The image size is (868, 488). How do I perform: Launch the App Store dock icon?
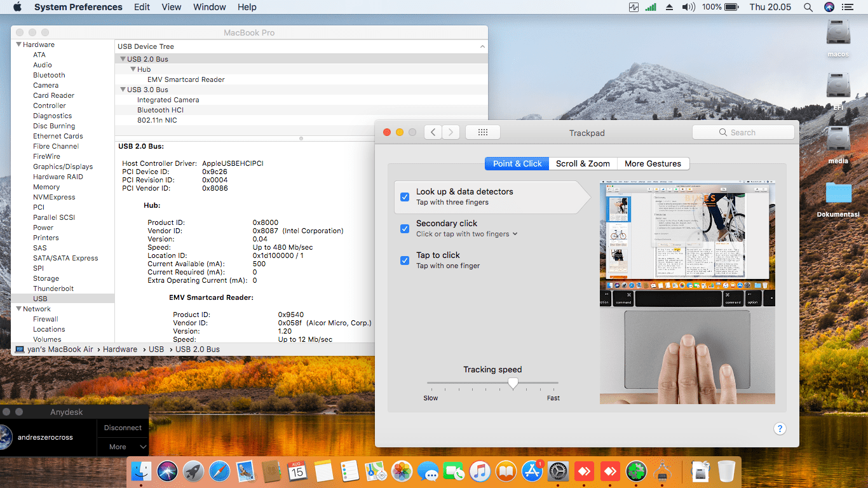(532, 471)
